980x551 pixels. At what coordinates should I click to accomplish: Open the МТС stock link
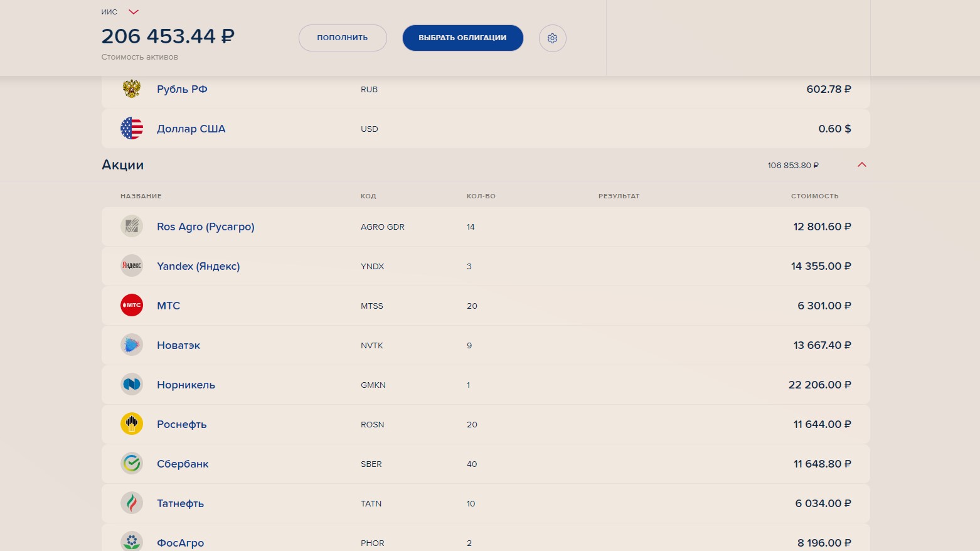pos(168,306)
